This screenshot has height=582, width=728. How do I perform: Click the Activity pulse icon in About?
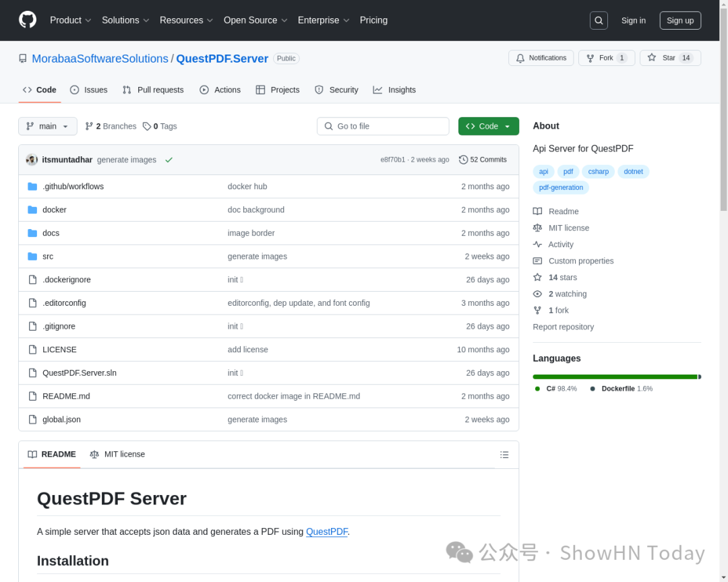coord(537,244)
